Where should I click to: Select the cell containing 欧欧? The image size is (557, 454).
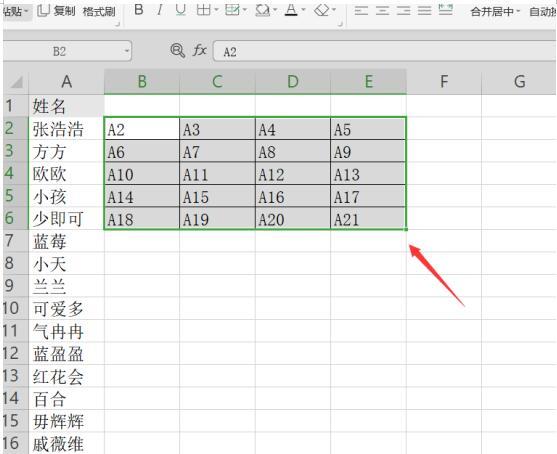pyautogui.click(x=66, y=173)
